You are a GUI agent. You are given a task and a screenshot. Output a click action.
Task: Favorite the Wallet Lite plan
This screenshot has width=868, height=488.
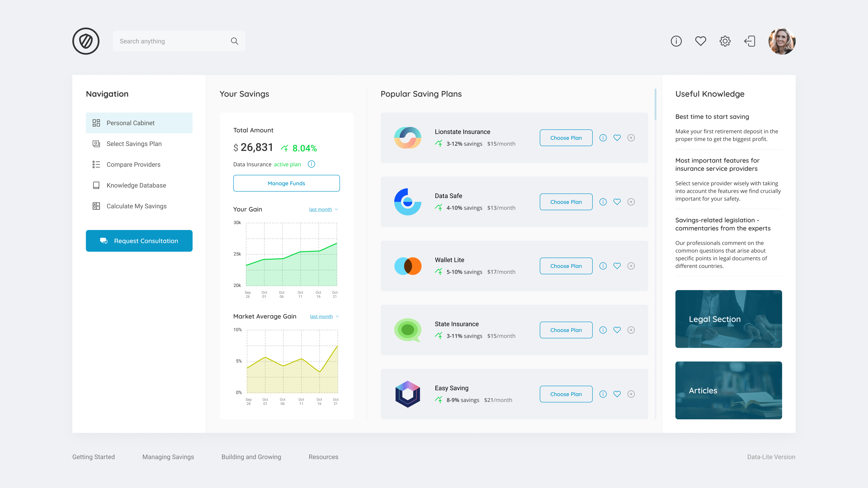pos(617,266)
